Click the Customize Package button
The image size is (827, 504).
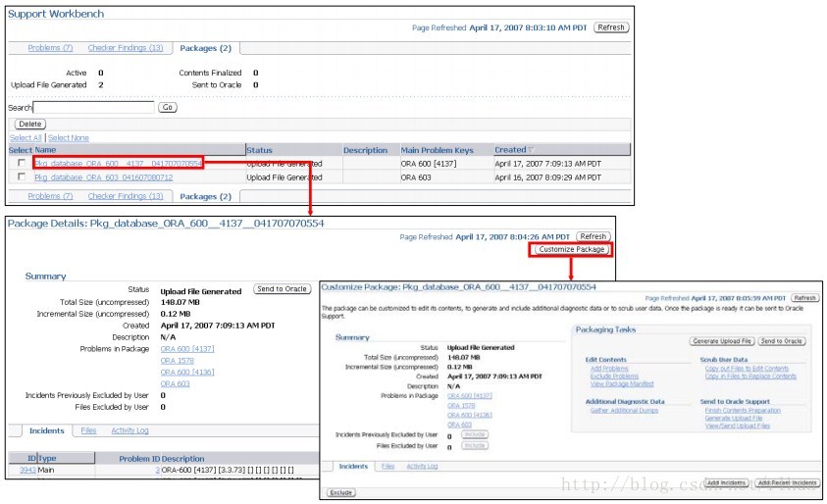point(572,249)
